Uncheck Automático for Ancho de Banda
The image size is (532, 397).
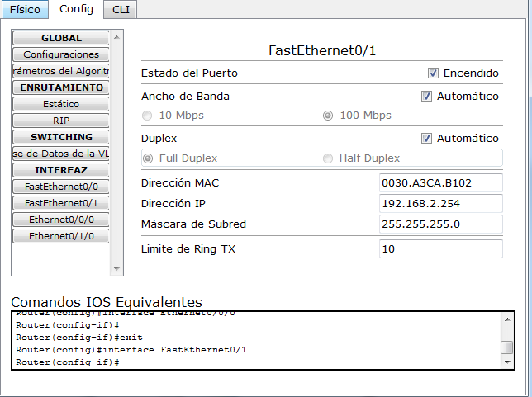(x=426, y=97)
